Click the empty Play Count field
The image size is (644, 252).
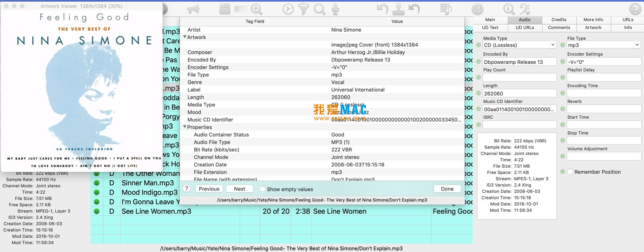(520, 77)
